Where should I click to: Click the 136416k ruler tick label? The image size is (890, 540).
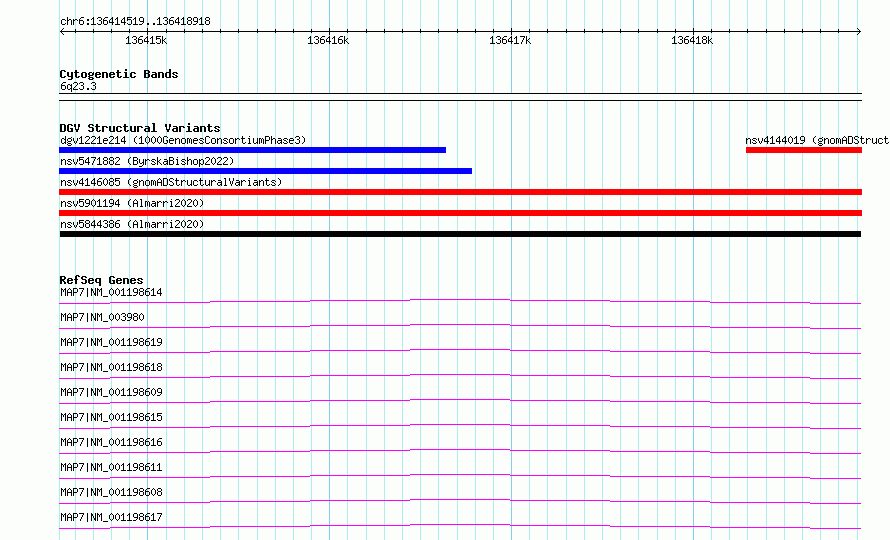328,40
